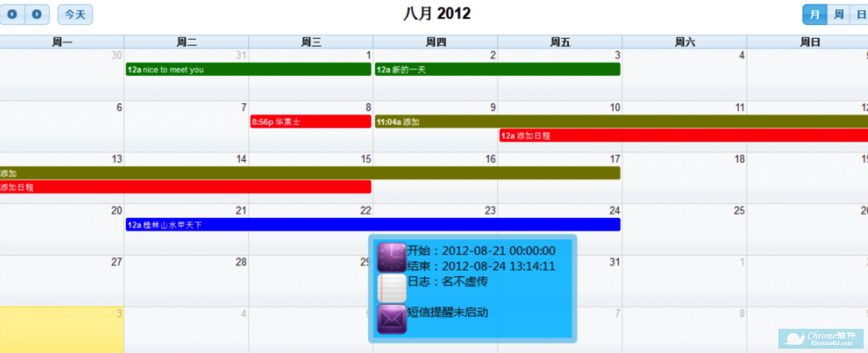Jump to today with 今天 button
The image size is (868, 353).
point(75,14)
